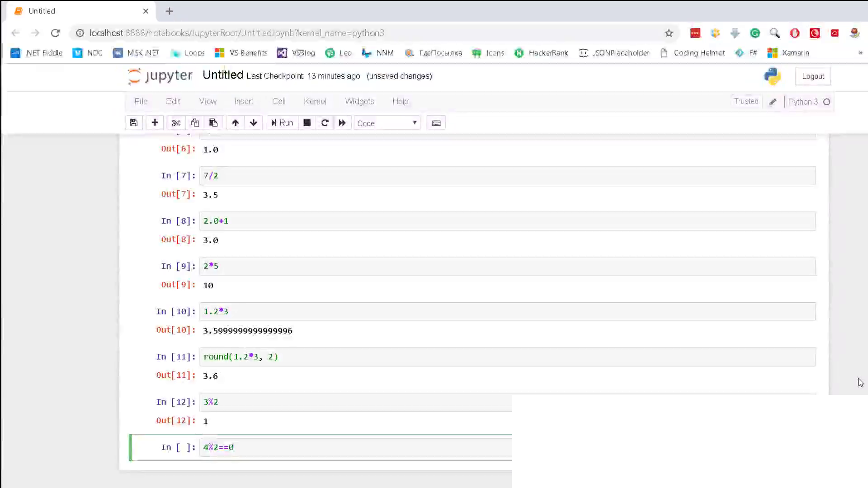This screenshot has height=488, width=868.
Task: Cut selected cells with scissors icon
Action: click(176, 123)
